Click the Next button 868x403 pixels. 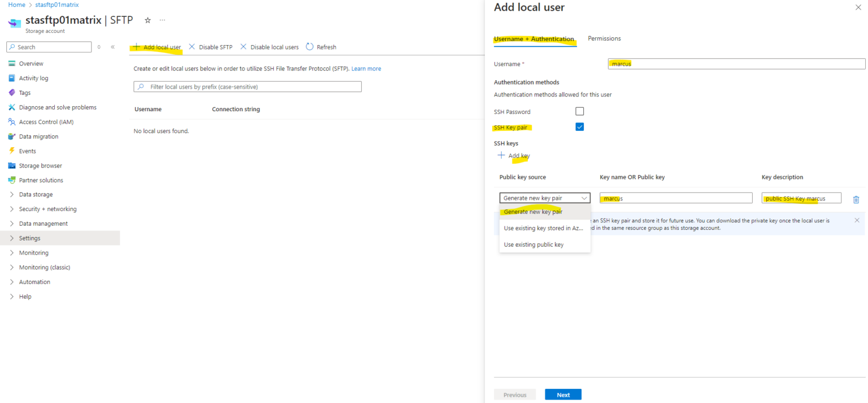click(x=563, y=395)
